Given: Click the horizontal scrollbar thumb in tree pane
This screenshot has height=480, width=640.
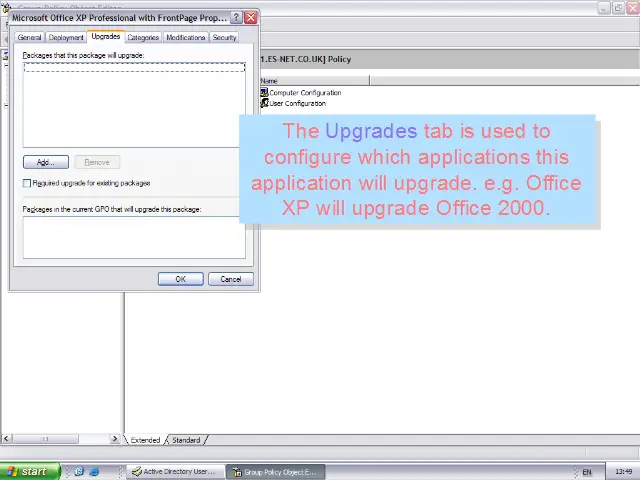Looking at the screenshot, I should click(45, 439).
